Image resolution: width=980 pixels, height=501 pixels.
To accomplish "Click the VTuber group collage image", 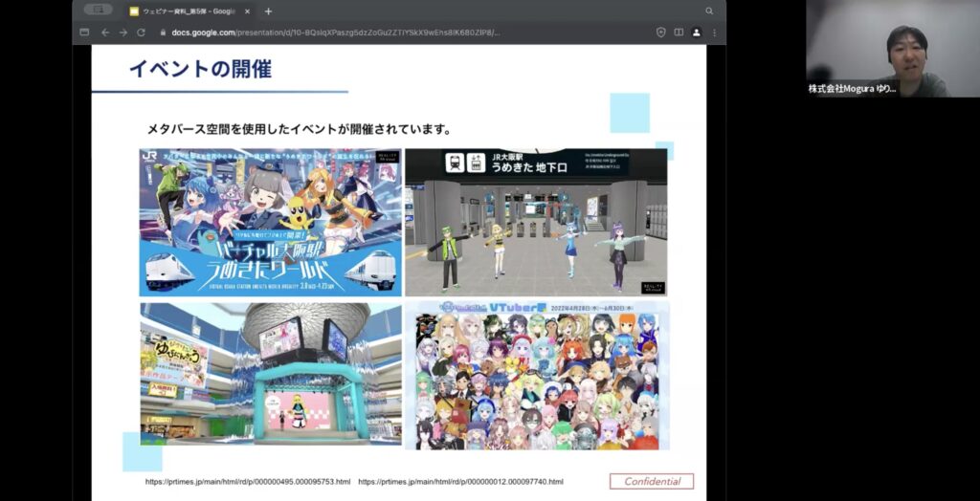I will tap(537, 375).
